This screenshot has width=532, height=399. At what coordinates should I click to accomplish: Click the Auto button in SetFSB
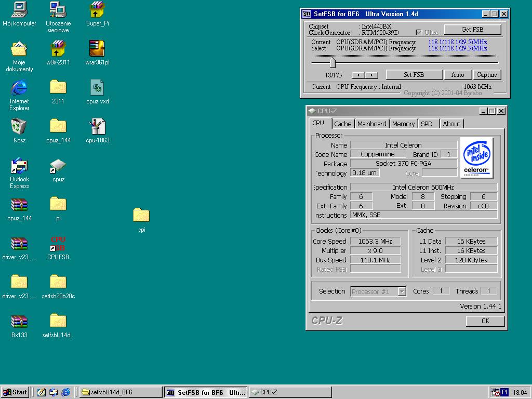[x=458, y=75]
